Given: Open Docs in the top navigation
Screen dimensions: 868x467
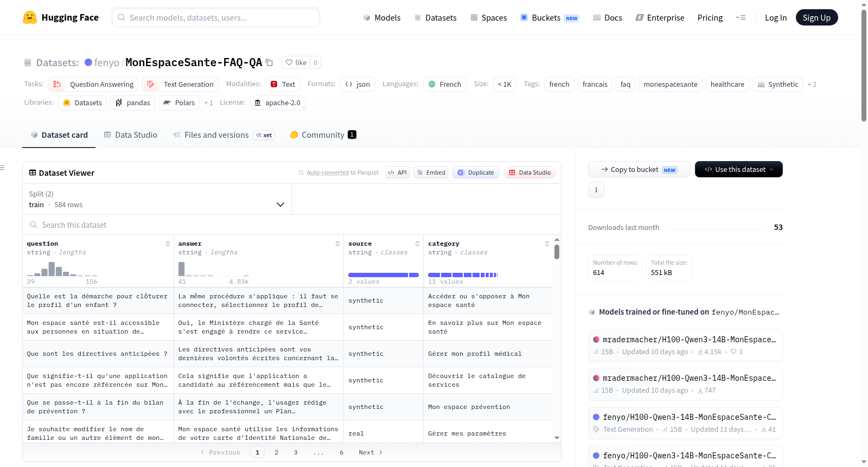Looking at the screenshot, I should coord(608,17).
